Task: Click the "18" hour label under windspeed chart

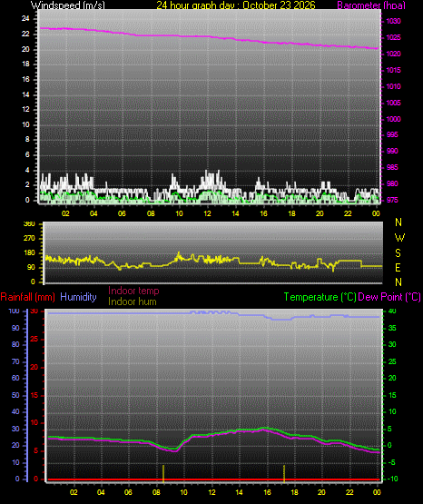Action: pyautogui.click(x=291, y=213)
